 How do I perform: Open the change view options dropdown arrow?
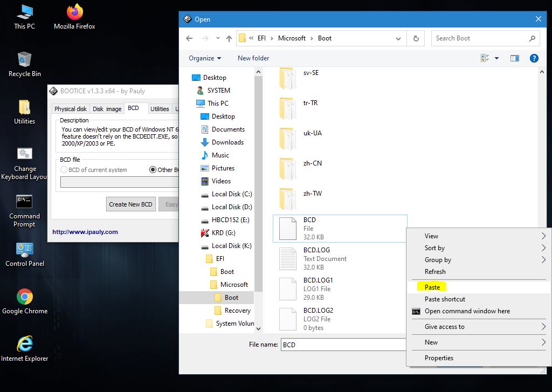pyautogui.click(x=496, y=58)
